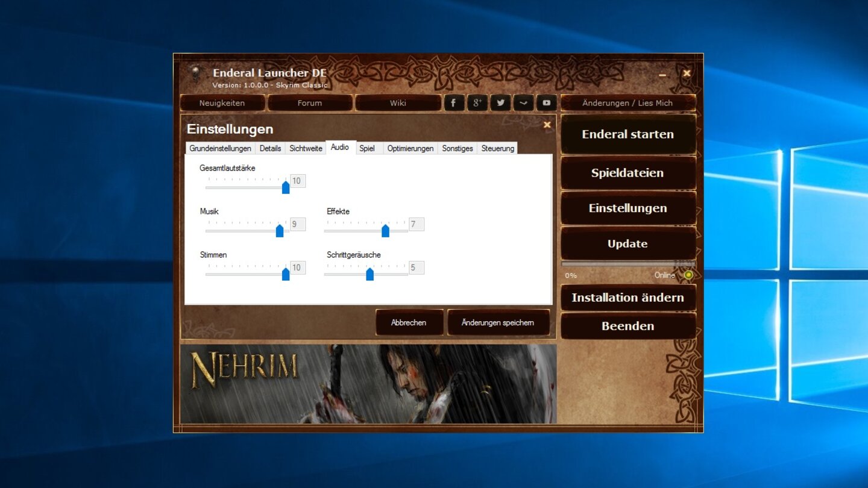Click the Neuigkeiten button
Viewport: 868px width, 488px height.
[x=222, y=103]
